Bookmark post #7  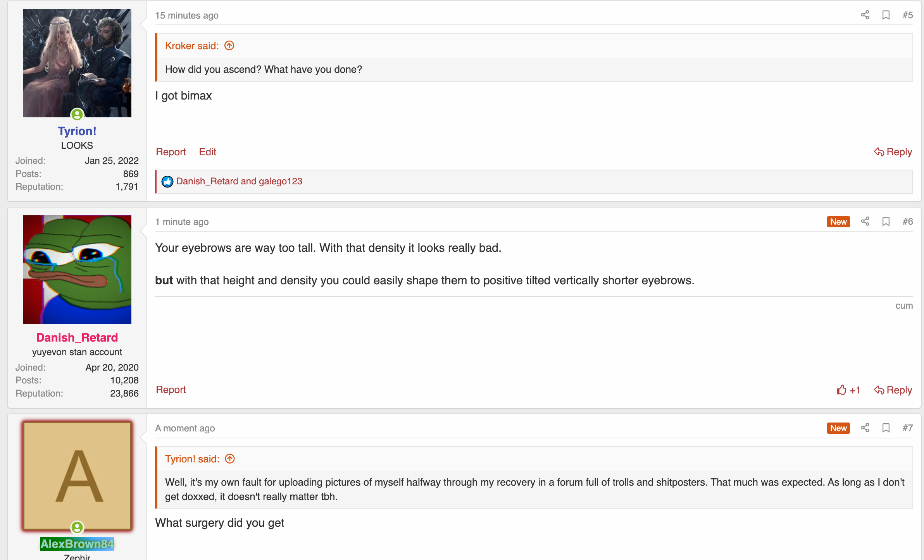click(886, 428)
